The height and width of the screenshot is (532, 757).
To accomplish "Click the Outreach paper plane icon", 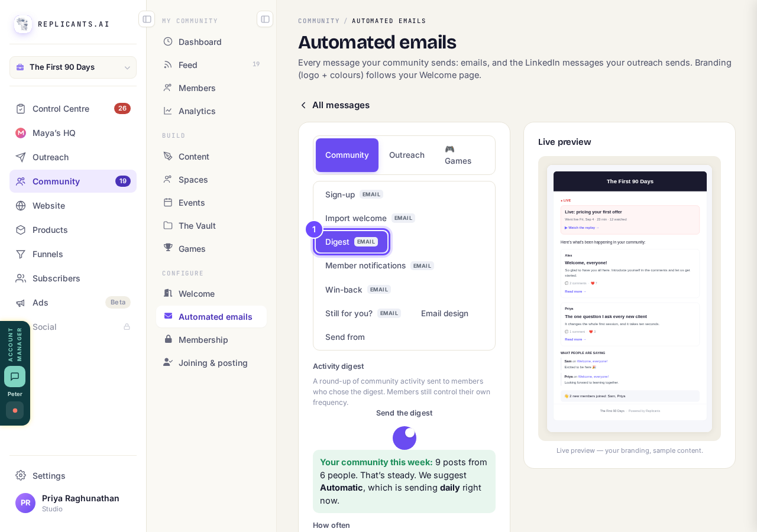I will coord(21,157).
